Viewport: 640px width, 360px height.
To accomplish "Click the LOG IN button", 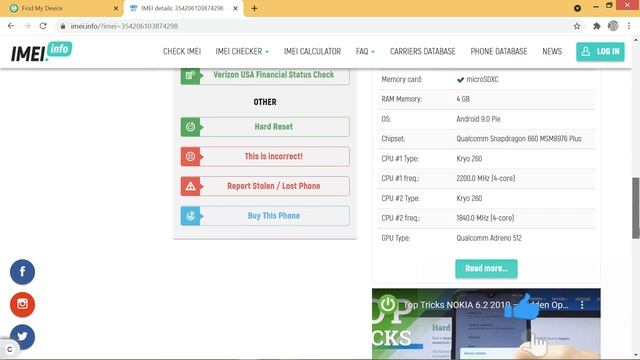I will pyautogui.click(x=600, y=52).
